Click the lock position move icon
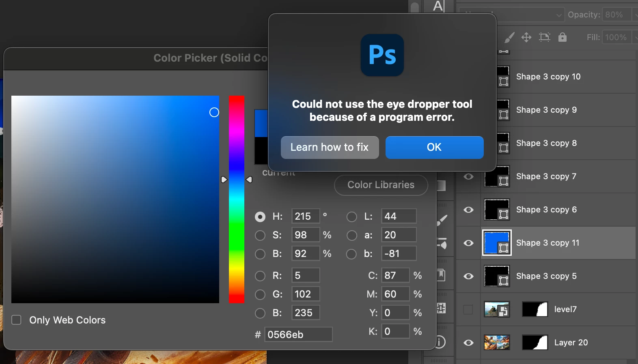 click(526, 37)
